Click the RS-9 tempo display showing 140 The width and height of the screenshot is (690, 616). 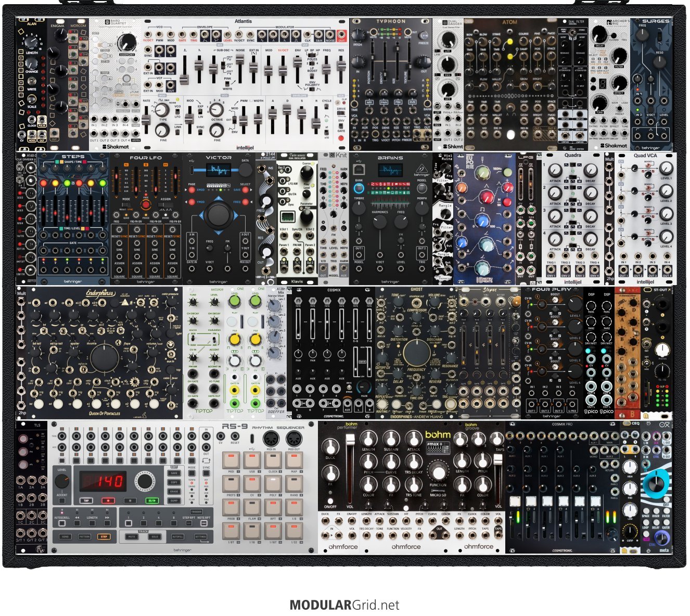(x=102, y=481)
